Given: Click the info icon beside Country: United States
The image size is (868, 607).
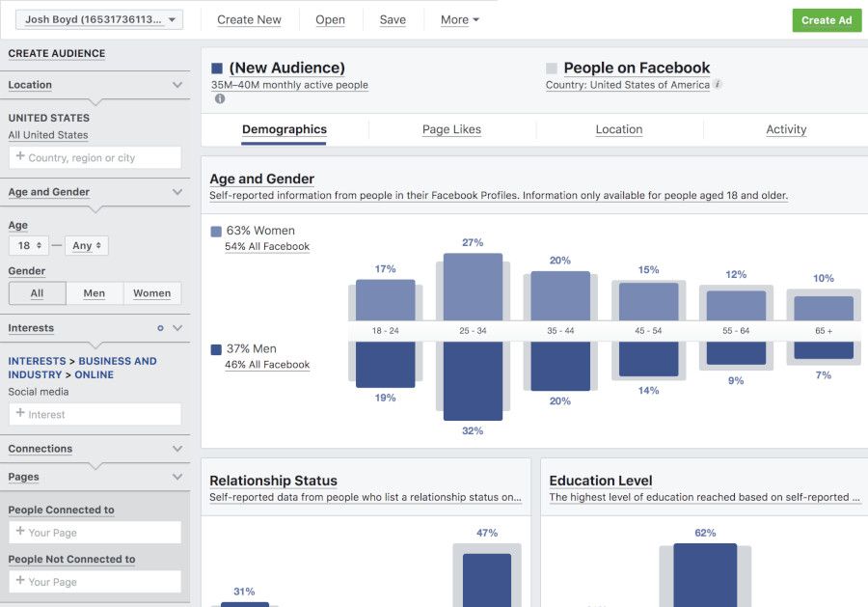Looking at the screenshot, I should [718, 85].
